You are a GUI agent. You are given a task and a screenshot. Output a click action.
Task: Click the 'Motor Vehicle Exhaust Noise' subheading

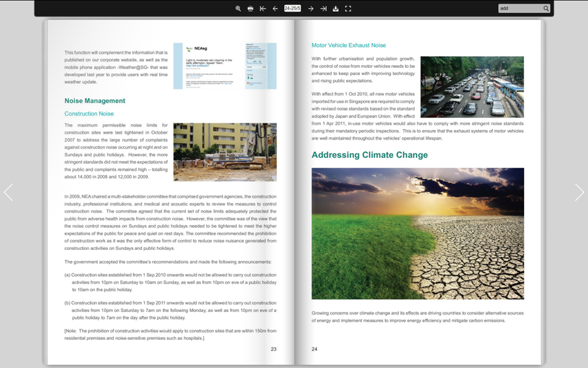pyautogui.click(x=349, y=45)
